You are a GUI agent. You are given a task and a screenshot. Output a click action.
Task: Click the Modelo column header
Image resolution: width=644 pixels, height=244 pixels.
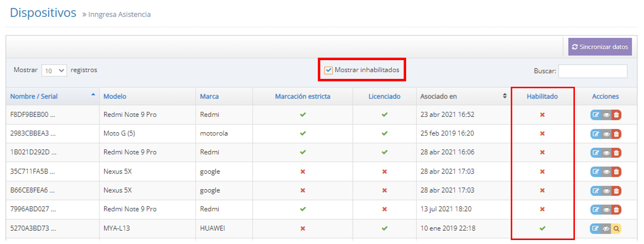tap(115, 97)
